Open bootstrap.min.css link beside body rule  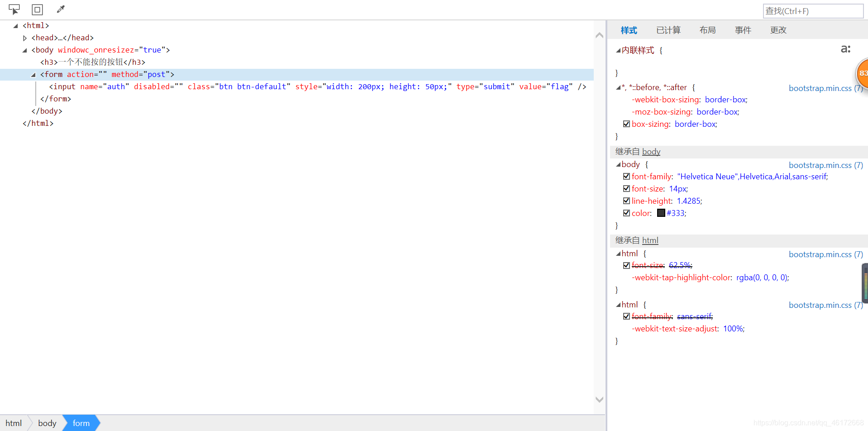[825, 165]
